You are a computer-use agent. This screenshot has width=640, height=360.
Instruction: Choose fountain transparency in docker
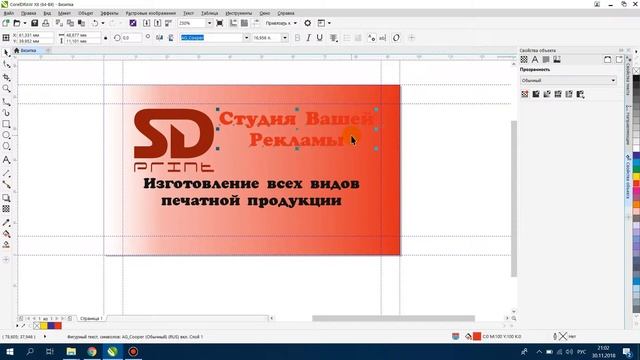(547, 94)
